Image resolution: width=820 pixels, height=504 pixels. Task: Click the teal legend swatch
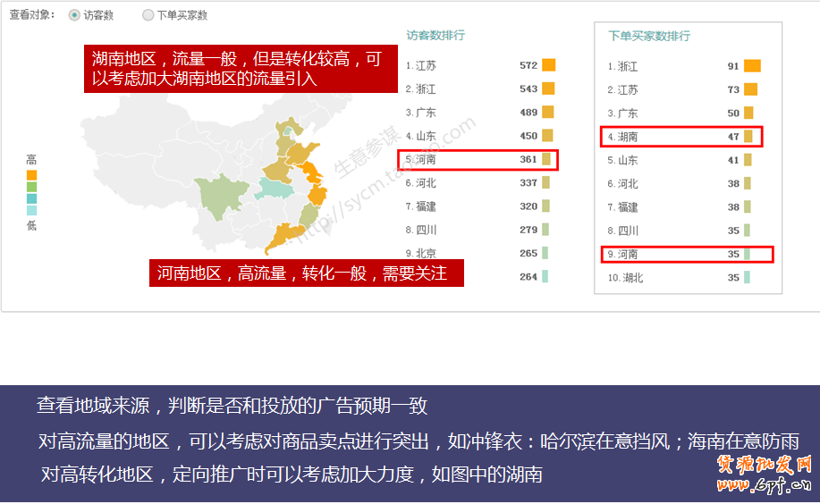[31, 198]
